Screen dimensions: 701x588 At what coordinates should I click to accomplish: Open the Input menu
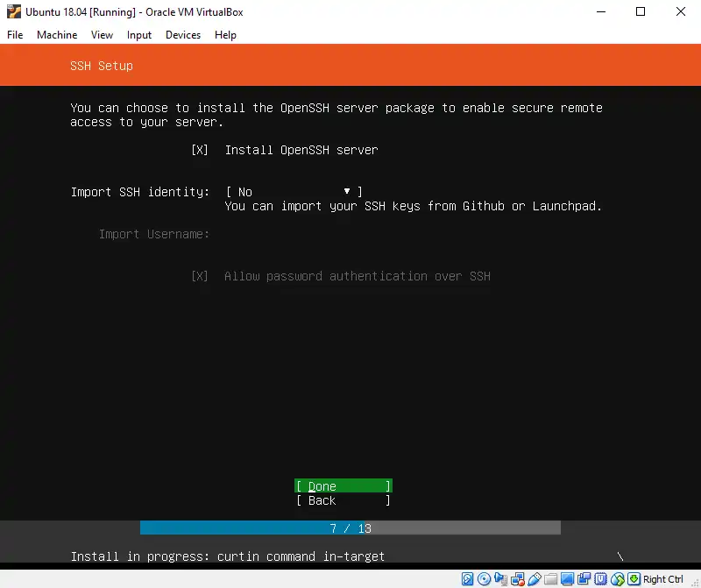click(x=139, y=35)
